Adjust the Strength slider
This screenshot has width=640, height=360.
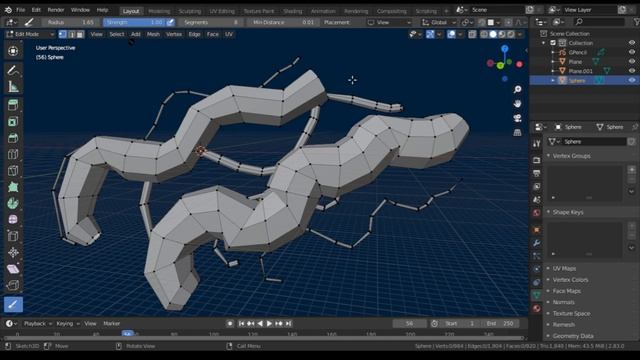(x=133, y=22)
